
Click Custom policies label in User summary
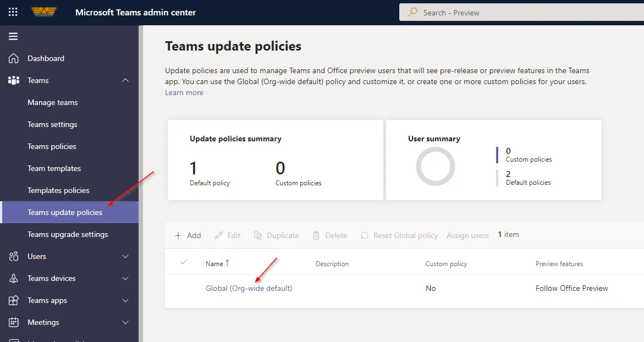click(529, 159)
